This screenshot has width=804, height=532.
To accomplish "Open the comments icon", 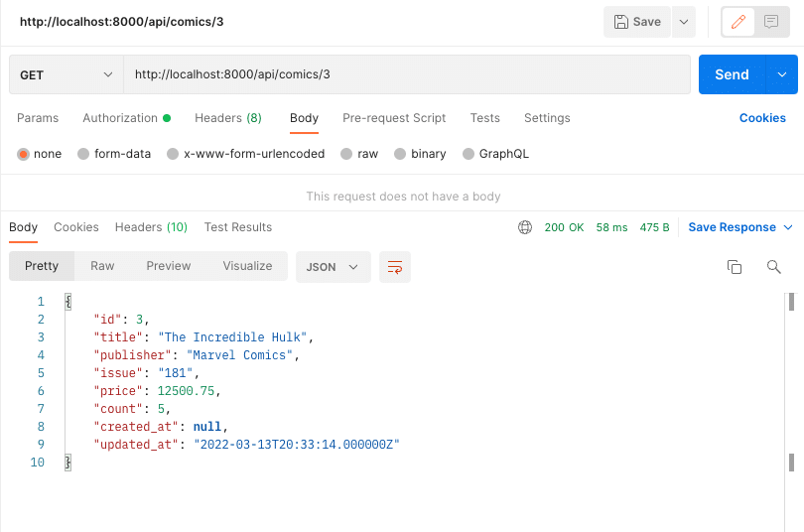I will 770,22.
